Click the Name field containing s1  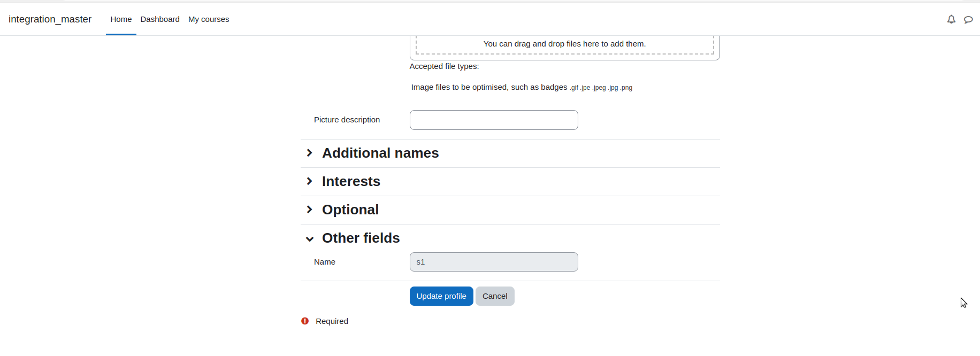(494, 262)
